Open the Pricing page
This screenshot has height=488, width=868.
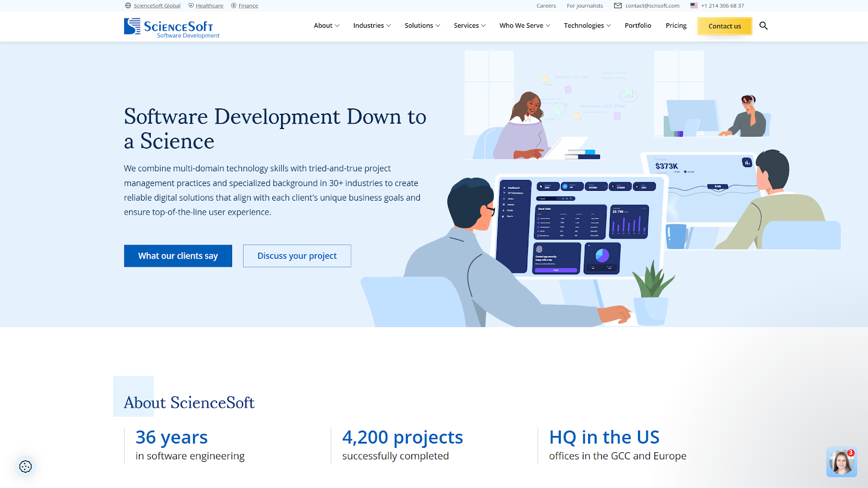coord(676,25)
